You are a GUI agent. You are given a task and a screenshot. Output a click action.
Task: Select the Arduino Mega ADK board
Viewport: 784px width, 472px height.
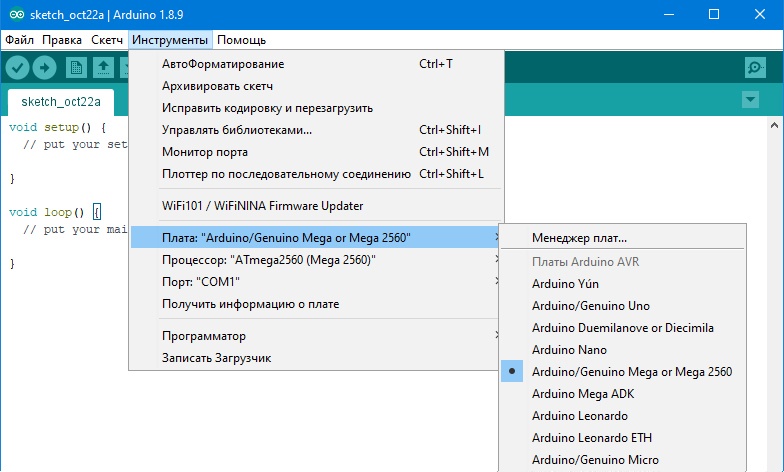click(622, 394)
